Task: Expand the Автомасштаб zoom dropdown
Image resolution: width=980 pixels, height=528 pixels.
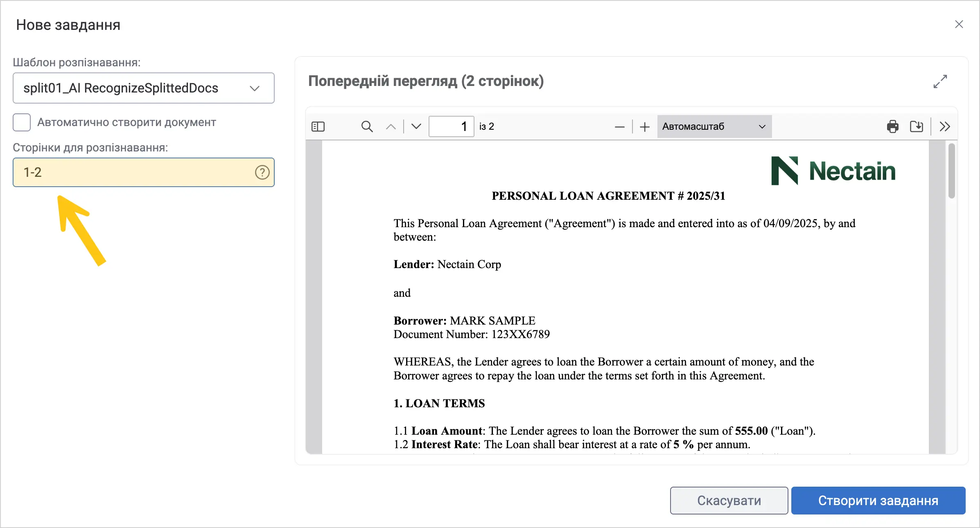Action: [714, 126]
